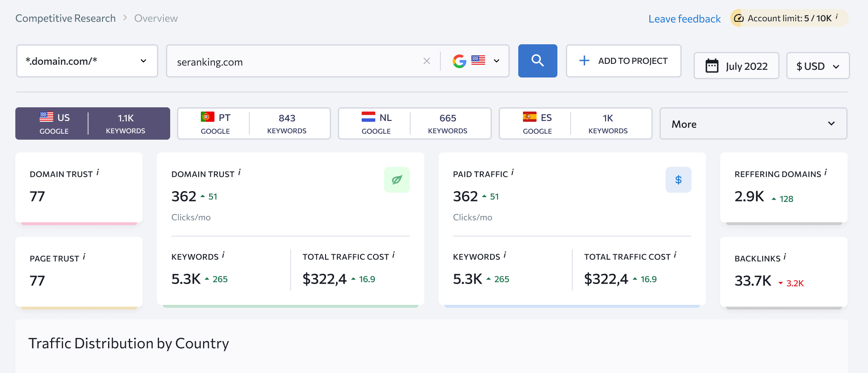Click the Netherlands flag icon
The width and height of the screenshot is (868, 373).
(368, 117)
